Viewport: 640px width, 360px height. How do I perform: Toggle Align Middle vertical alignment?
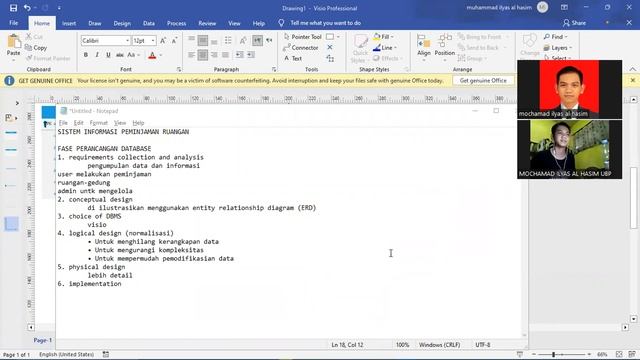203,40
